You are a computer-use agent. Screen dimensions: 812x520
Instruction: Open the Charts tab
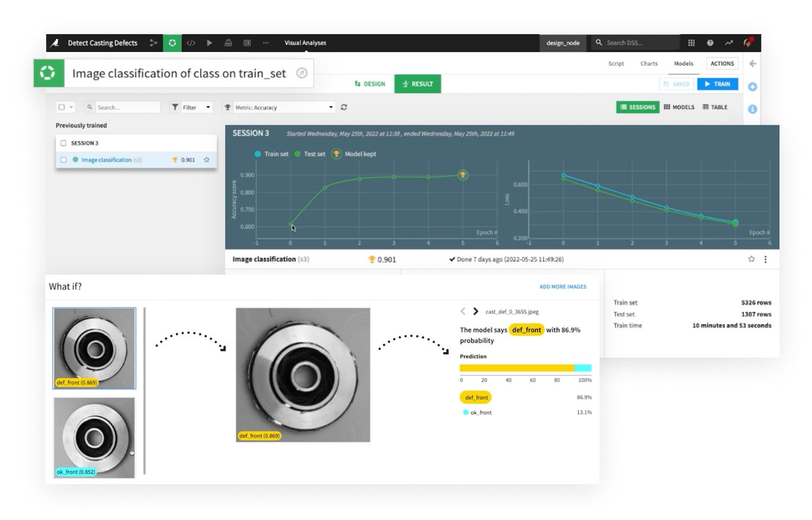pos(649,63)
